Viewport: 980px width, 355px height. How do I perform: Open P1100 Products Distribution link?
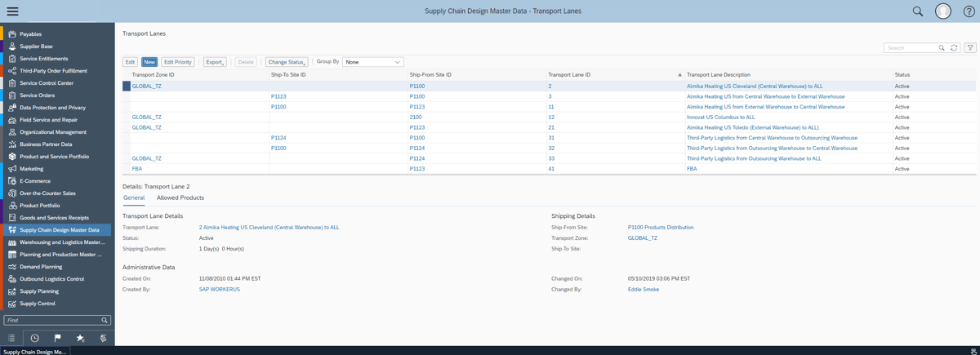click(x=661, y=228)
